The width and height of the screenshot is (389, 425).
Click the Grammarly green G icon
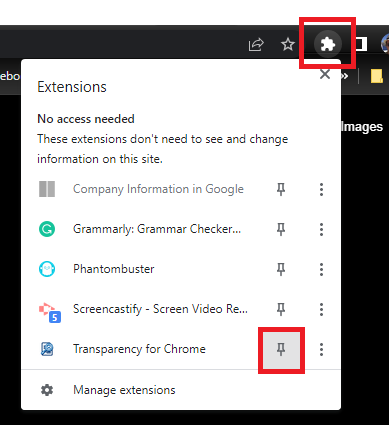[47, 229]
